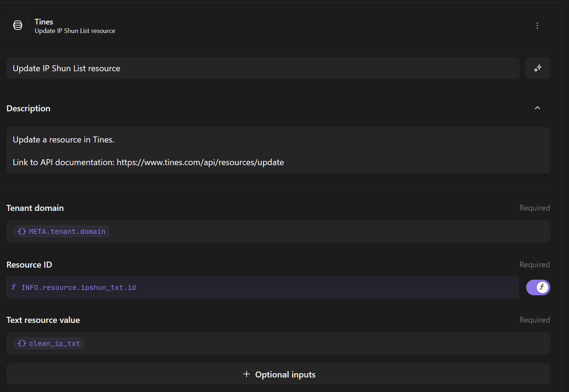Toggle formula mode off for Resource ID
Image resolution: width=569 pixels, height=392 pixels.
[x=538, y=287]
